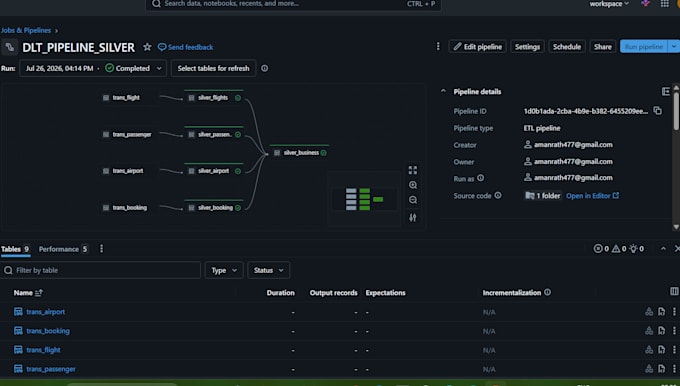
Task: Click the Send feedback link
Action: coord(185,47)
